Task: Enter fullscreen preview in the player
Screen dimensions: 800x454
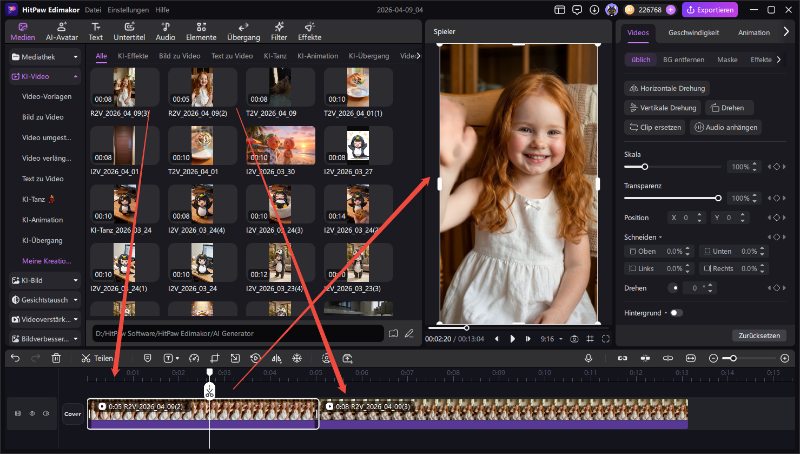Action: (x=605, y=339)
